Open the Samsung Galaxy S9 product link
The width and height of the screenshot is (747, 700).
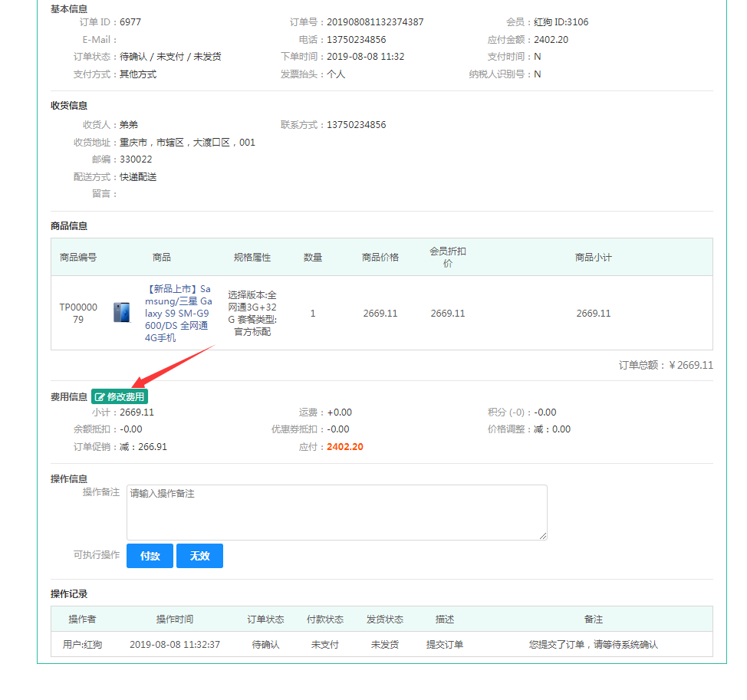(177, 313)
